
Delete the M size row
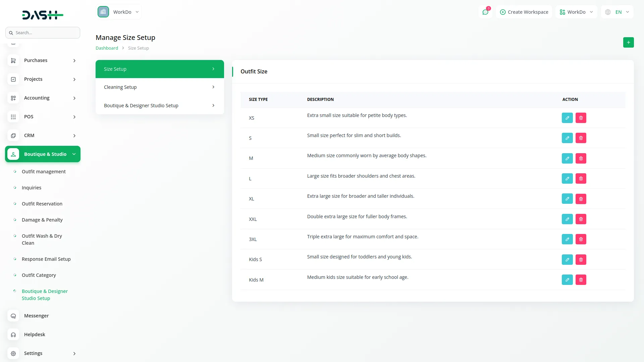(x=581, y=159)
